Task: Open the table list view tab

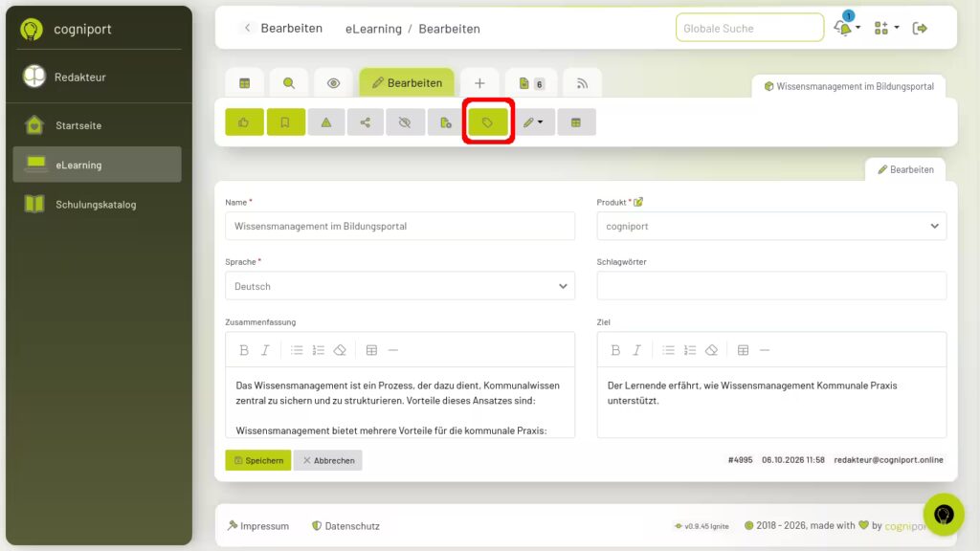Action: (x=244, y=83)
